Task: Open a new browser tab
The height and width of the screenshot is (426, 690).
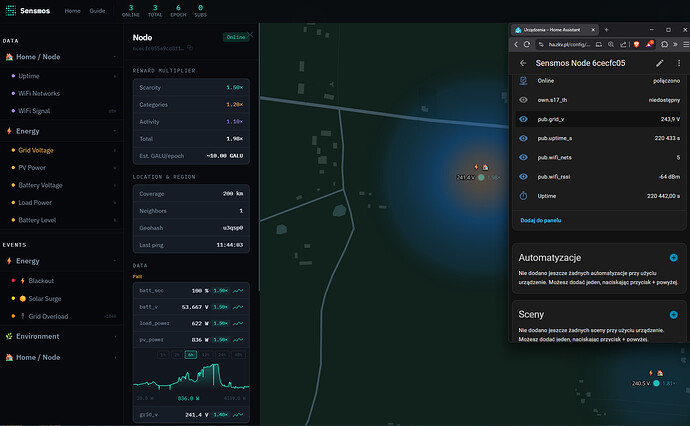Action: (x=606, y=30)
